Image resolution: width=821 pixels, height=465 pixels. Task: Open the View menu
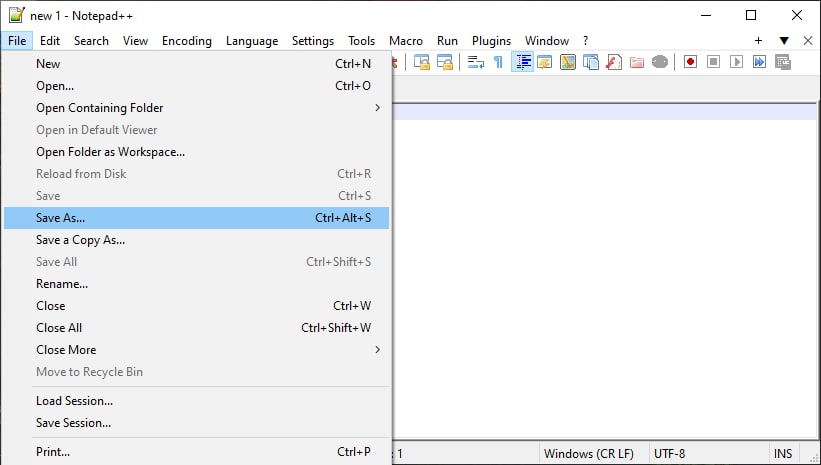tap(135, 41)
